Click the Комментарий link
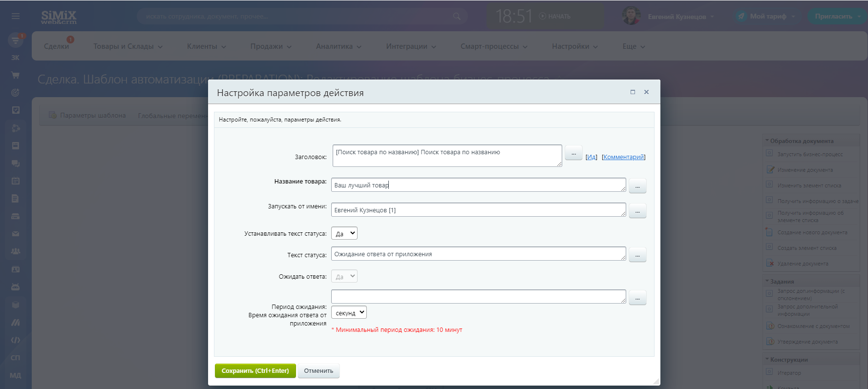The image size is (868, 389). (623, 157)
